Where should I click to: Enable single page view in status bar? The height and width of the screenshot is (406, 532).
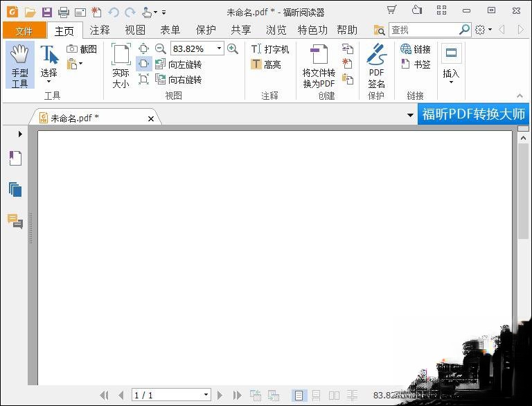point(299,395)
